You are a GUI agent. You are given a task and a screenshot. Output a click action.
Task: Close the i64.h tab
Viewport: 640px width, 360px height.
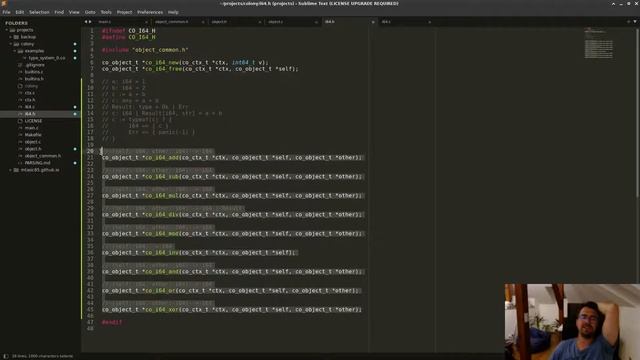(373, 22)
